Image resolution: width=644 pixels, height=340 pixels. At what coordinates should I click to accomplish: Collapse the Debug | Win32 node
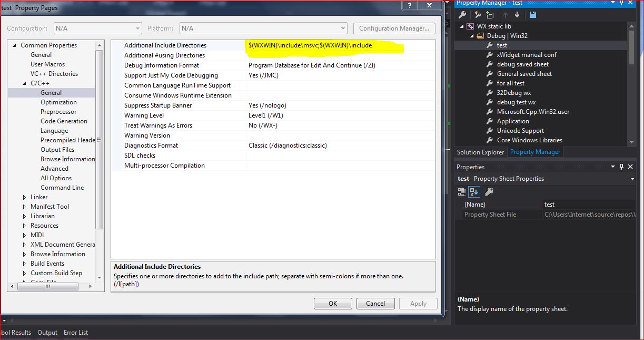[x=471, y=35]
